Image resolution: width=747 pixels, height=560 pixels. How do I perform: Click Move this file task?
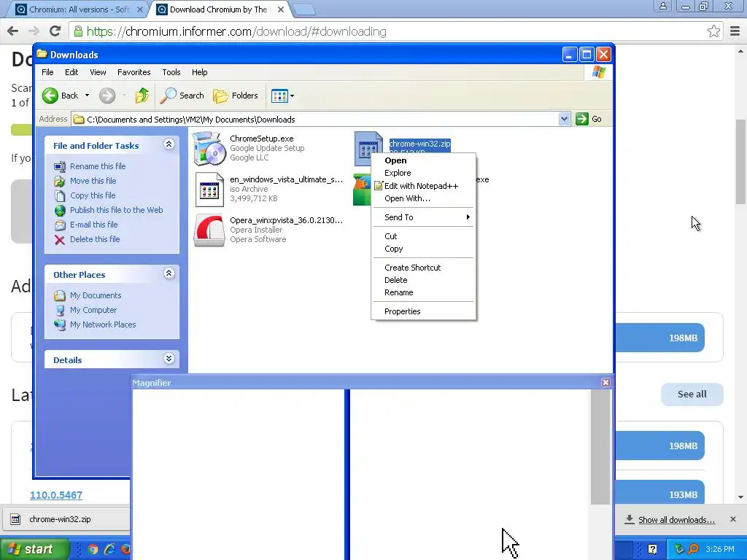(x=93, y=181)
